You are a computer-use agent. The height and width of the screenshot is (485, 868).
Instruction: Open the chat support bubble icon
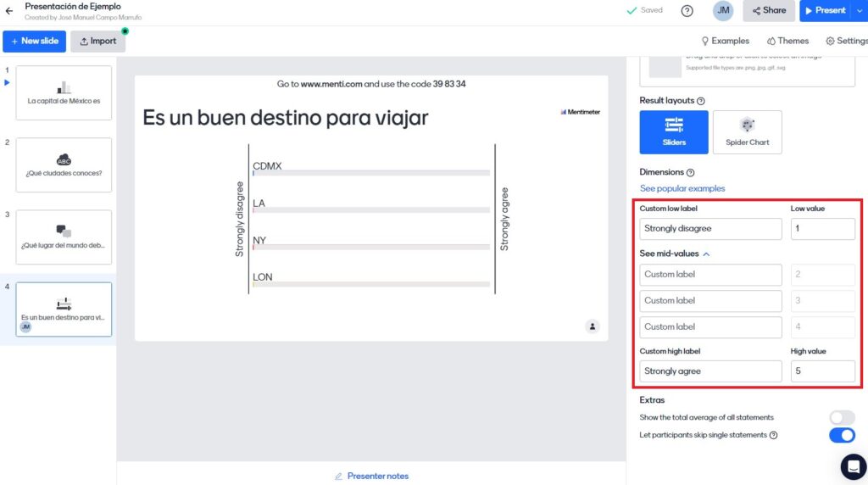(x=853, y=467)
